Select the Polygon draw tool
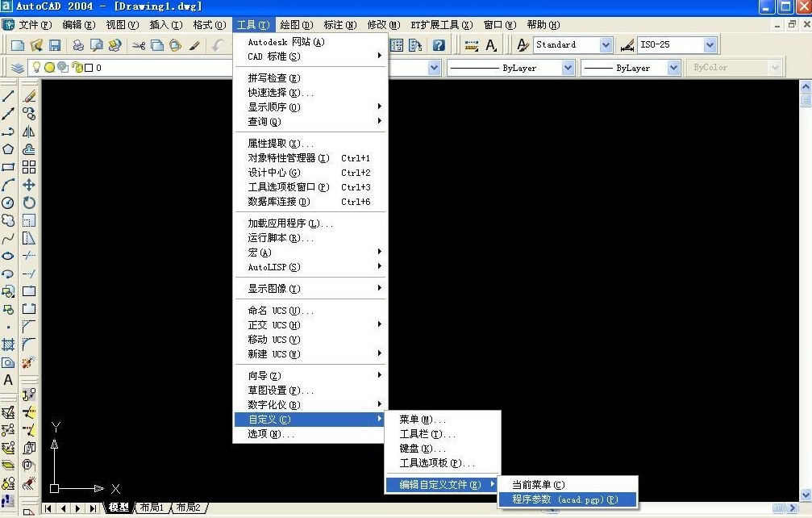812x518 pixels. 8,149
